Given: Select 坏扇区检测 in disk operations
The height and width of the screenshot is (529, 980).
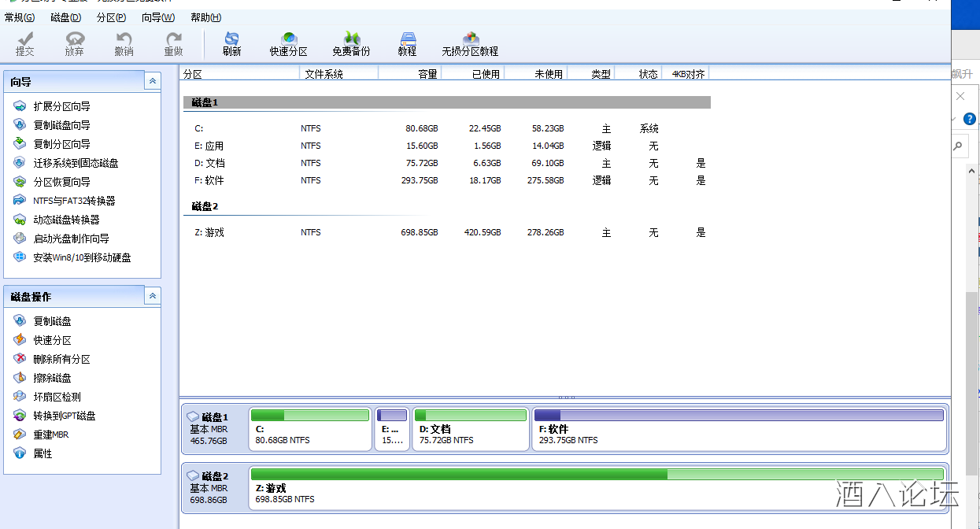Looking at the screenshot, I should tap(57, 397).
